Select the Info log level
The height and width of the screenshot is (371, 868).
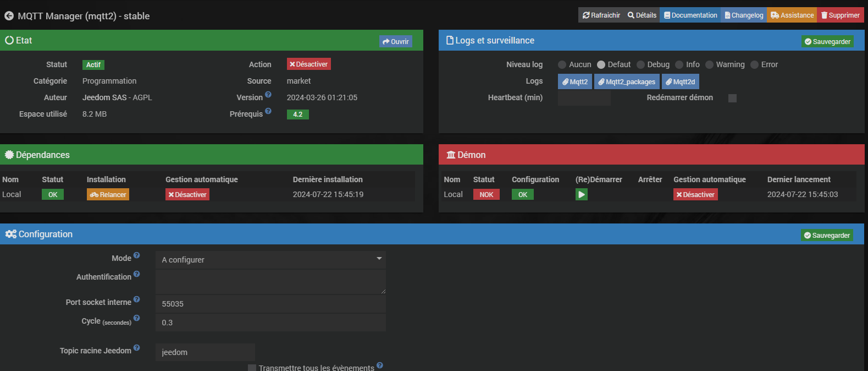pos(679,65)
